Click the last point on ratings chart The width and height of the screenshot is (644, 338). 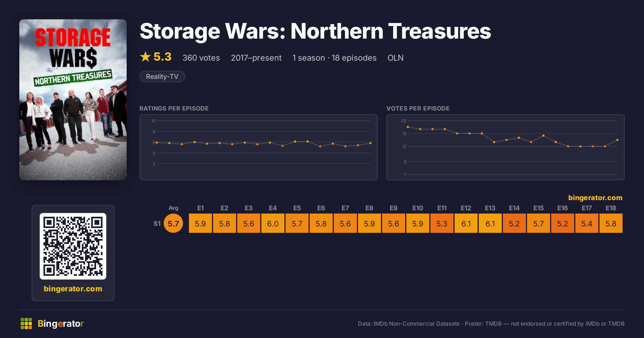(371, 143)
